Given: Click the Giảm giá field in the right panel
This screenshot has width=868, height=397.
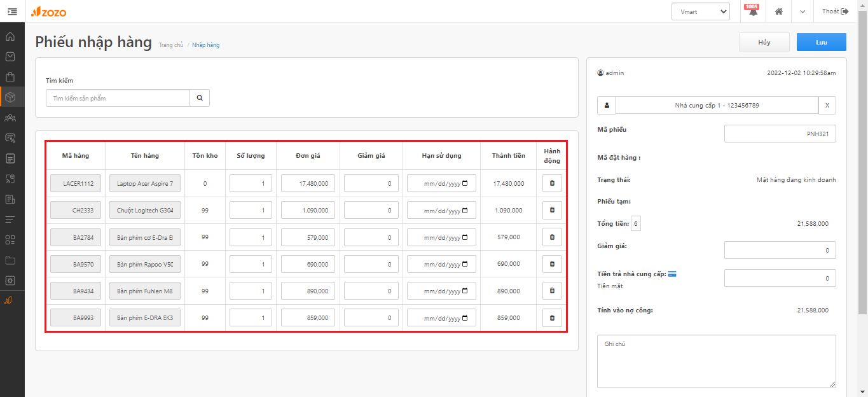Looking at the screenshot, I should click(x=780, y=250).
